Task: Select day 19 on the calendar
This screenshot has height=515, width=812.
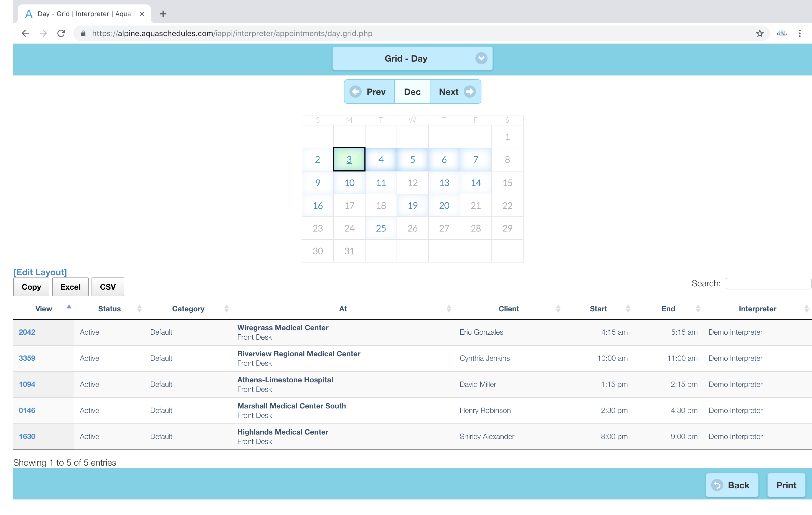Action: click(412, 206)
